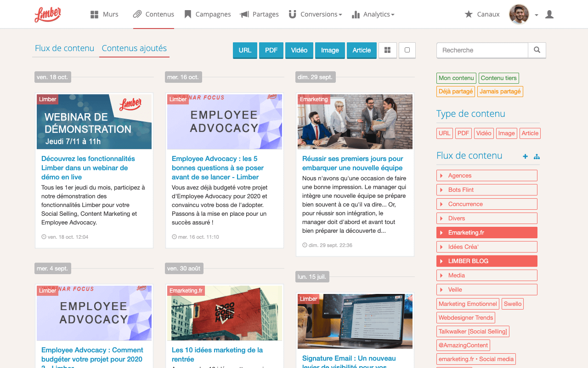Open Les 10 idées marketing link

pos(217,355)
